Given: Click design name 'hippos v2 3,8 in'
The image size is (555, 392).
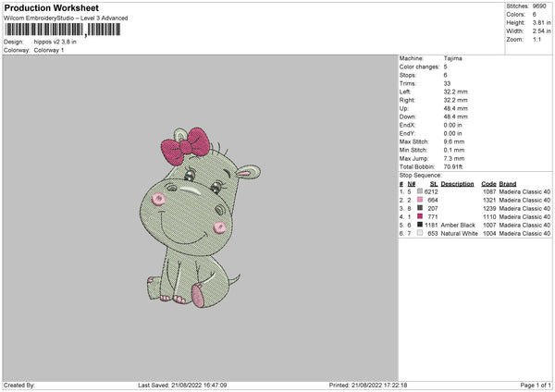Looking at the screenshot, I should 55,42.
